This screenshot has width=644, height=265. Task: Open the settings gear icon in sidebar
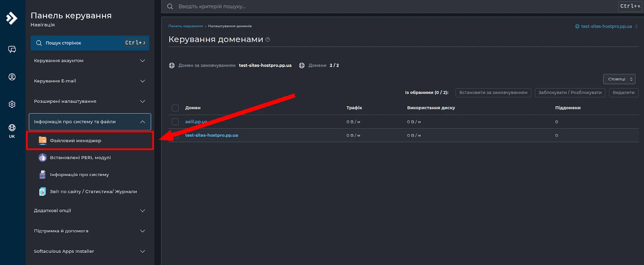[x=12, y=104]
